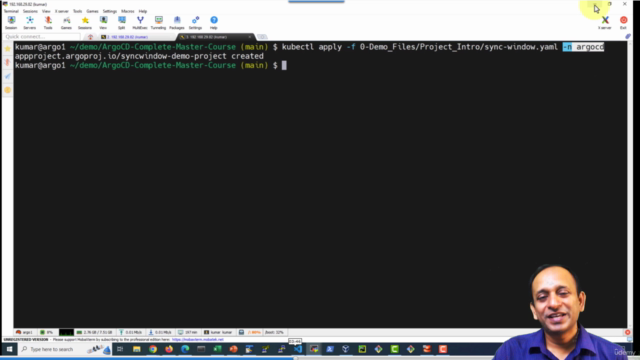The height and width of the screenshot is (360, 640).
Task: Open Excel from the taskbar
Action: point(217,349)
